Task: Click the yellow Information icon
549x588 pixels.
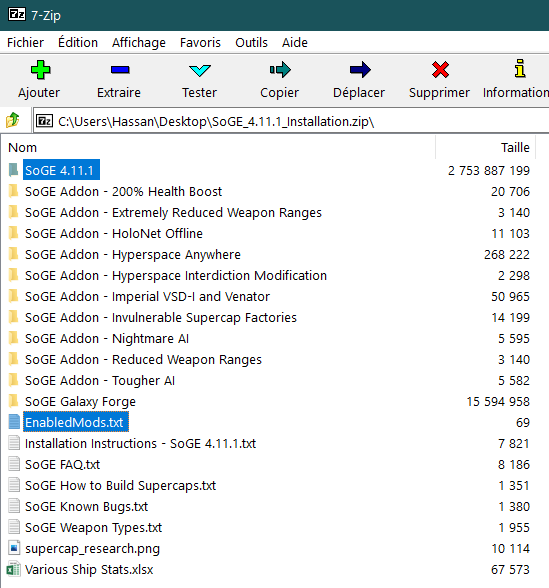Action: (520, 68)
